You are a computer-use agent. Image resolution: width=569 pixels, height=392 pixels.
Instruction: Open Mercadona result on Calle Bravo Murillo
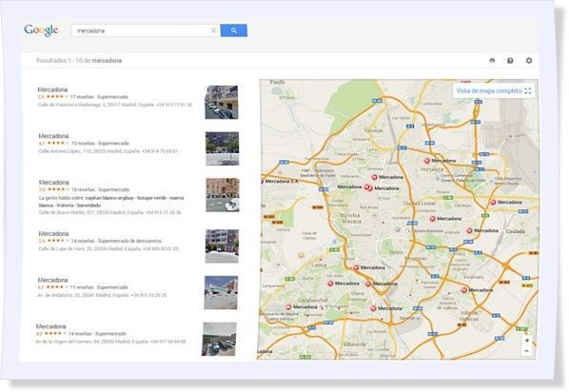click(x=53, y=183)
